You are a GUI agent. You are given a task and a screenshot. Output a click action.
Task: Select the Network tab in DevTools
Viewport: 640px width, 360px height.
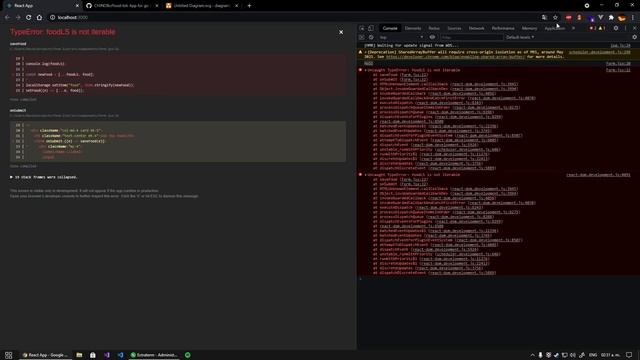[x=476, y=28]
